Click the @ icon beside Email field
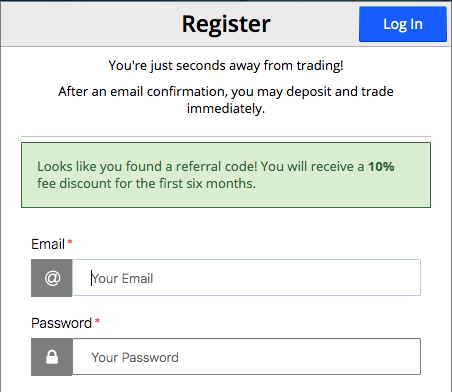Screen dimensions: 452x392 52,278
